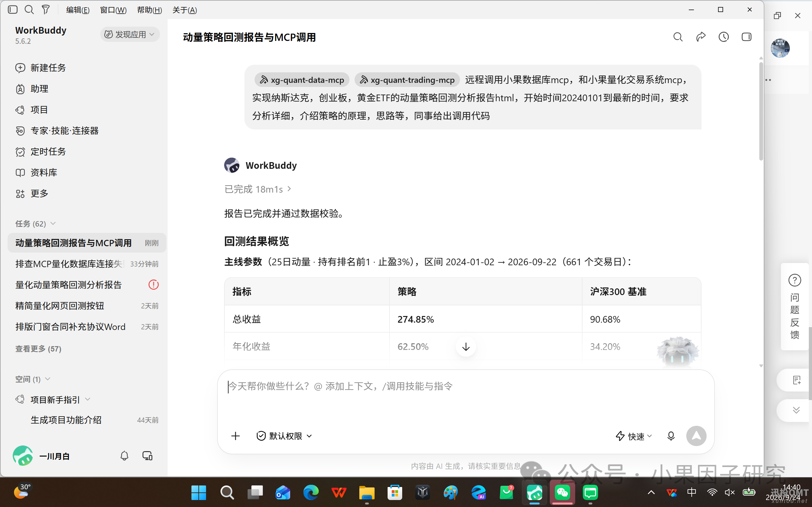
Task: Open 默认权限 permission dropdown
Action: 284,436
